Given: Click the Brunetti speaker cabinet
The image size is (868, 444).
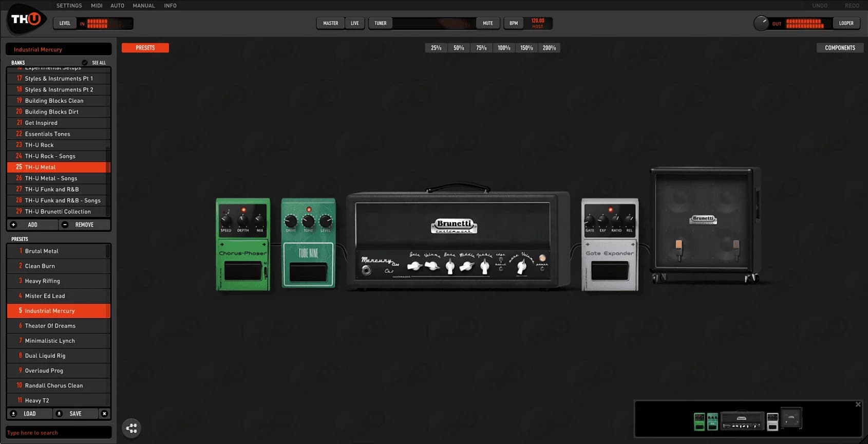Looking at the screenshot, I should click(x=704, y=224).
